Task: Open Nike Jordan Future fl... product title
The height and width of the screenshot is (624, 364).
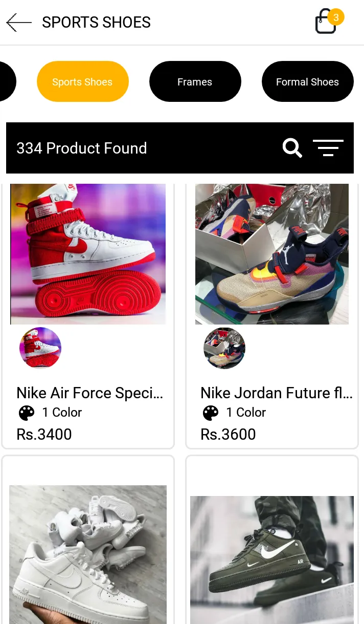Action: point(276,393)
